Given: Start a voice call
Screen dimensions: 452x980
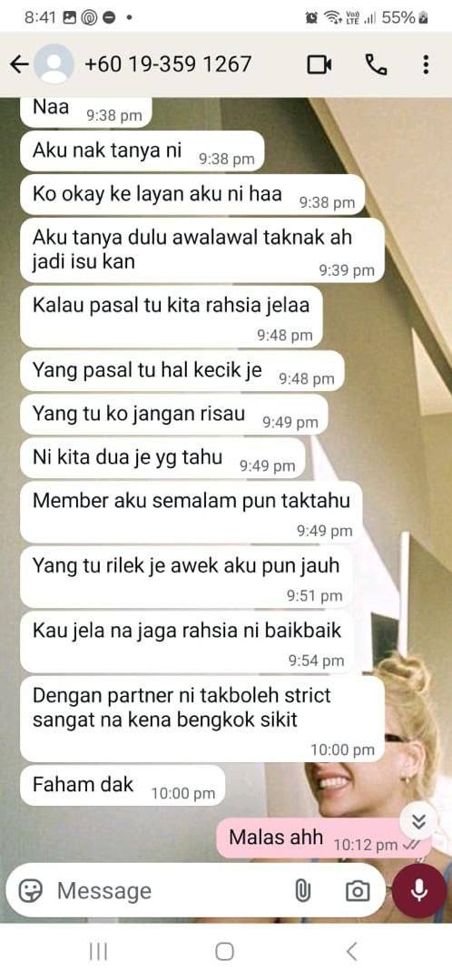Looking at the screenshot, I should [375, 64].
